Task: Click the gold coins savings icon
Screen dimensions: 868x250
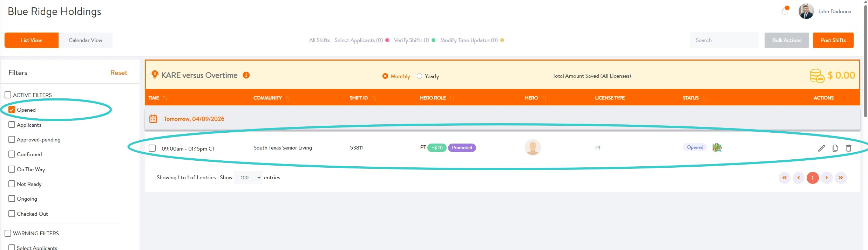Action: [817, 76]
